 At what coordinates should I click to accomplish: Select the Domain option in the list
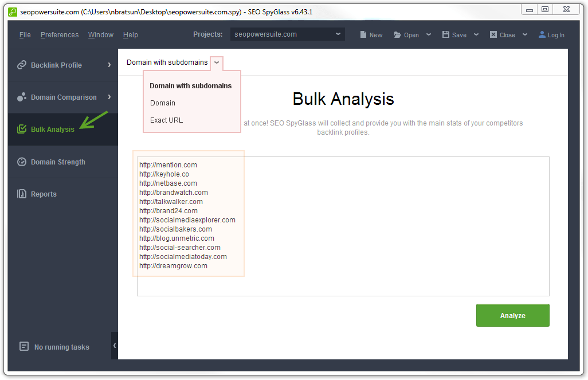click(163, 103)
